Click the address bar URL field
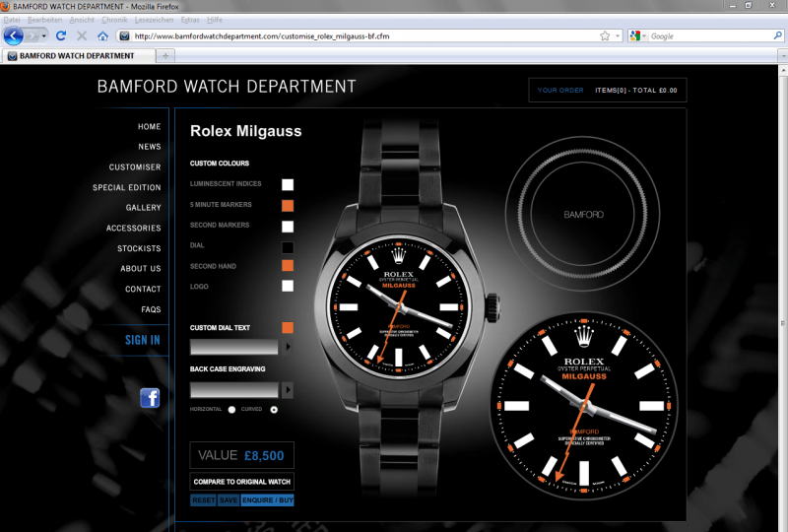This screenshot has height=532, width=788. (364, 36)
